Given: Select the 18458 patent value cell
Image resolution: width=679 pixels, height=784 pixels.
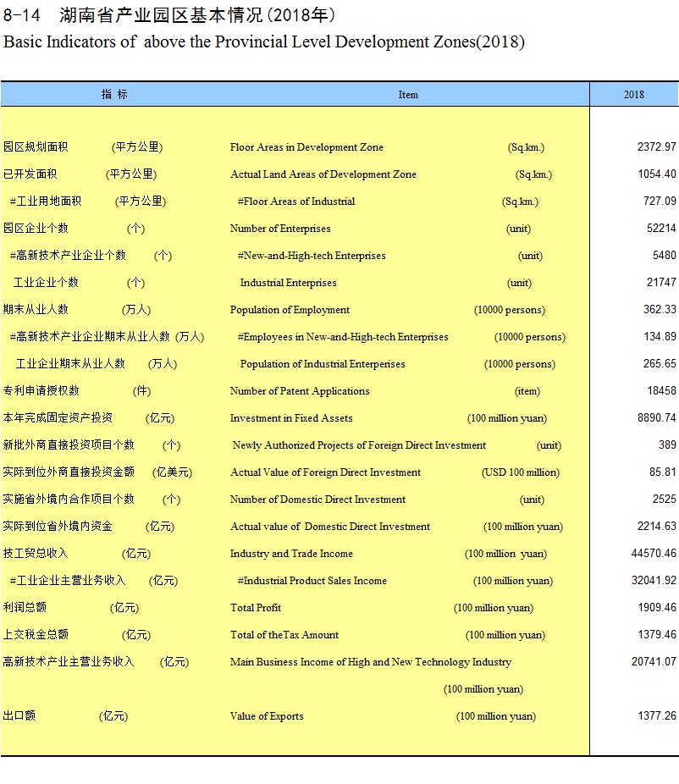Looking at the screenshot, I should click(661, 391).
